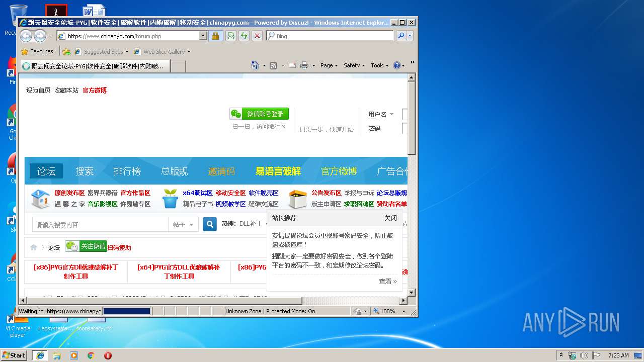Click the Bing search magnifier button
This screenshot has width=644, height=362.
[401, 36]
